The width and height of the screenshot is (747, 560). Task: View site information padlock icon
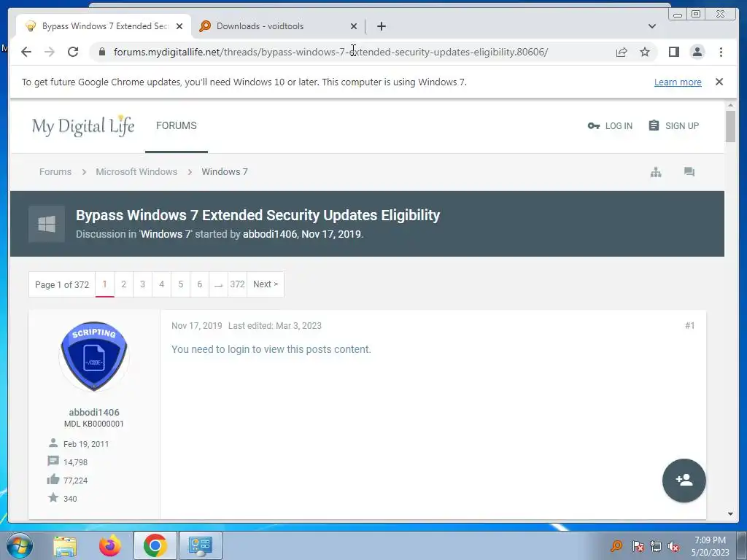[102, 52]
